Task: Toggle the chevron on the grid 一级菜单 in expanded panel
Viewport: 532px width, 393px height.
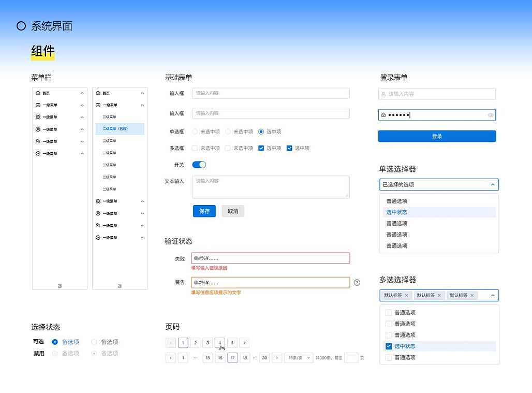Action: pyautogui.click(x=142, y=201)
